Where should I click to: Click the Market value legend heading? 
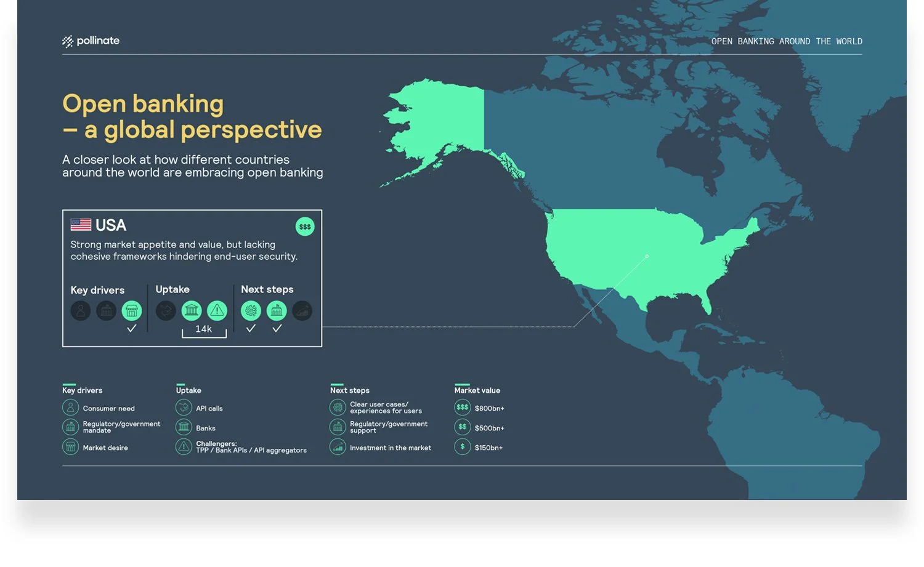477,390
